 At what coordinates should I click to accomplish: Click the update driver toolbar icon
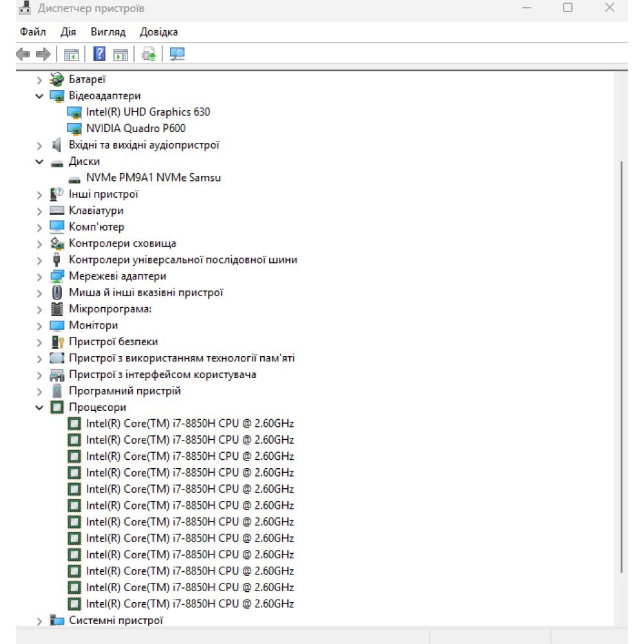pyautogui.click(x=149, y=54)
